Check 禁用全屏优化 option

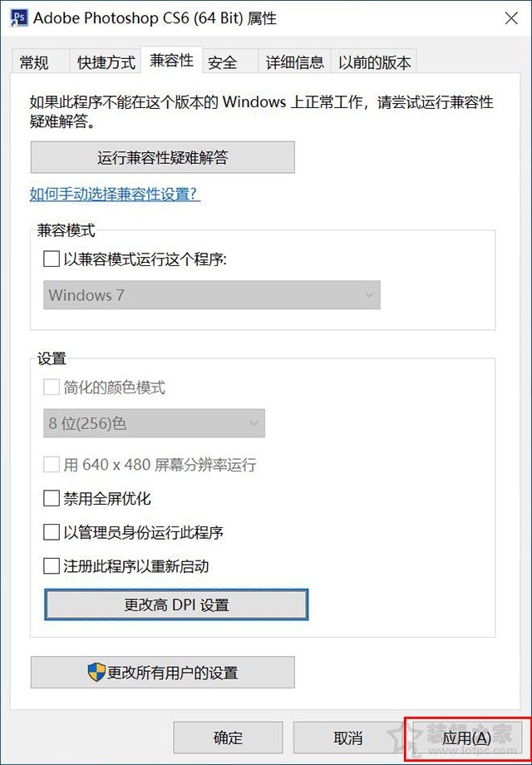(50, 501)
